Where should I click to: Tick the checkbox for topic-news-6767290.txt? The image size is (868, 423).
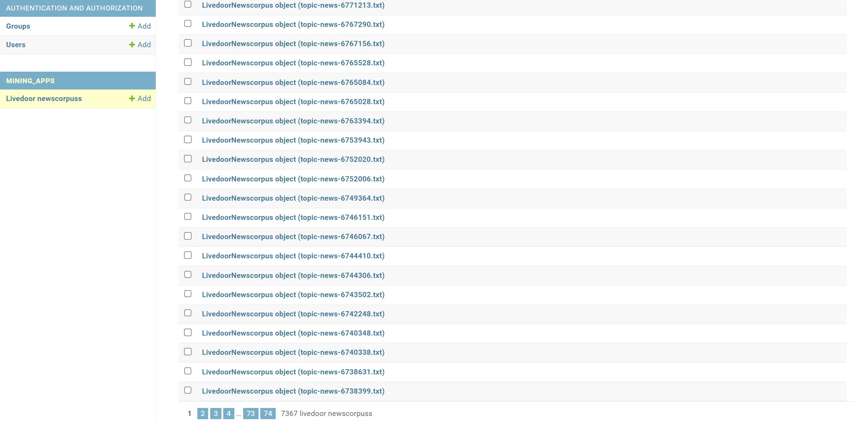point(188,23)
